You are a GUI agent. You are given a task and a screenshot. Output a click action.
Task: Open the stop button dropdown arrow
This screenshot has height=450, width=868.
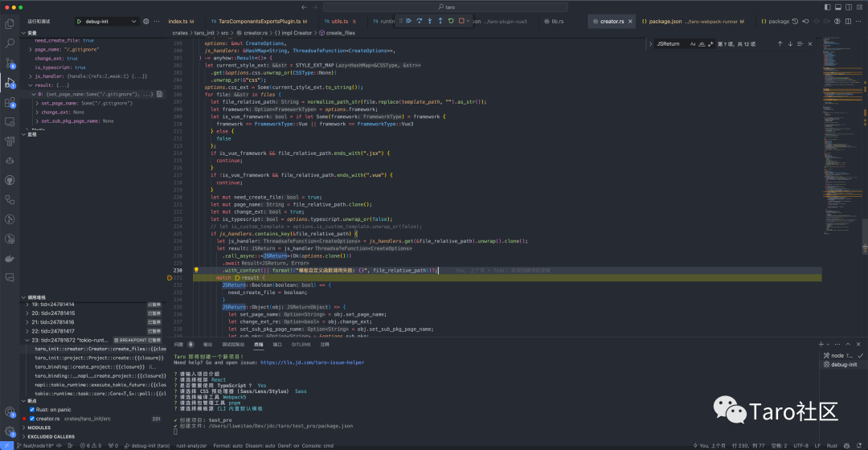(469, 21)
